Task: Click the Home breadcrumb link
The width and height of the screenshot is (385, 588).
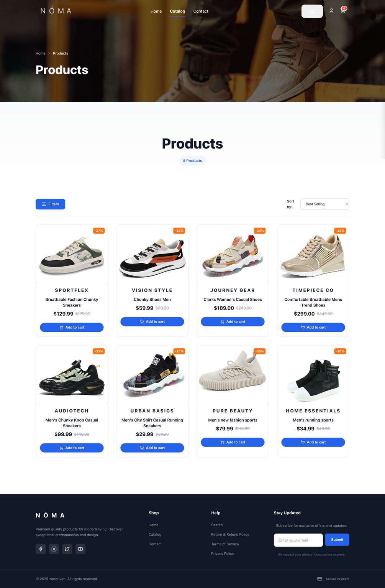Action: pyautogui.click(x=40, y=53)
